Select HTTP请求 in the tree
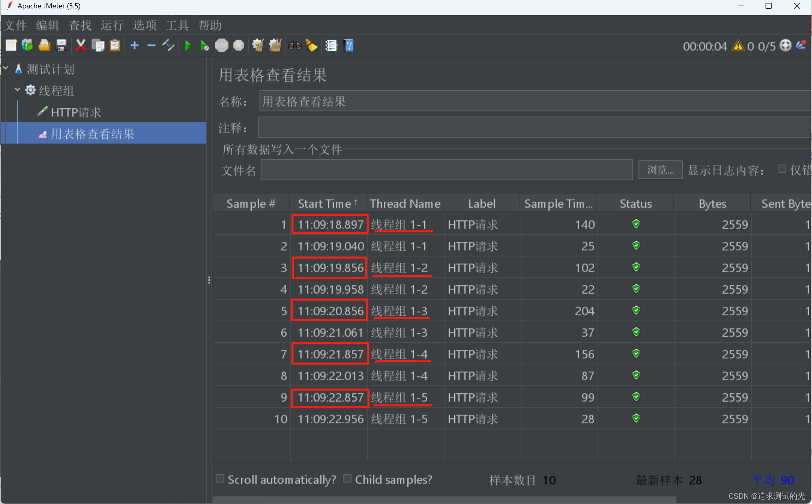The height and width of the screenshot is (504, 812). pos(76,112)
